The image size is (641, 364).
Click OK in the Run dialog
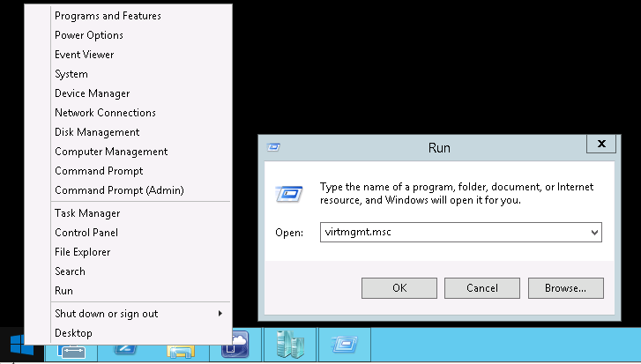(x=399, y=288)
